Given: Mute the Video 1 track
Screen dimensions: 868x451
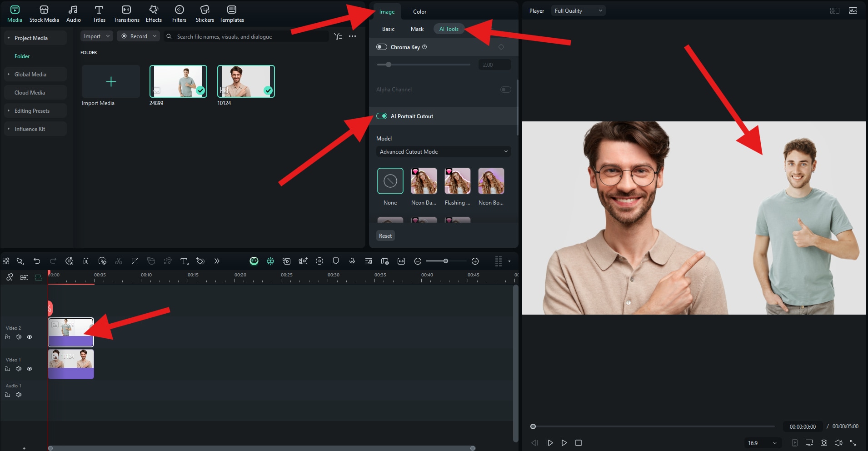Looking at the screenshot, I should [x=19, y=369].
